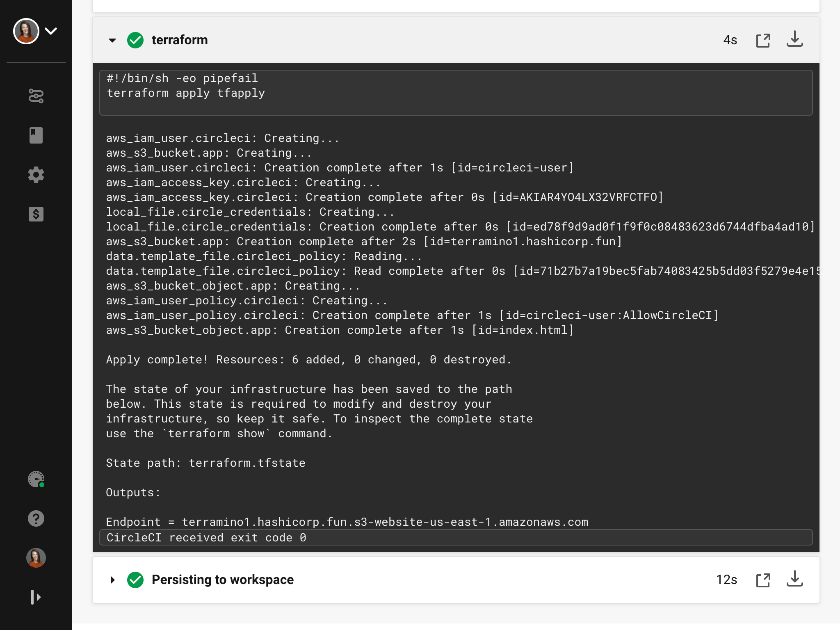Open the Pipelines view in the sidebar

[36, 96]
